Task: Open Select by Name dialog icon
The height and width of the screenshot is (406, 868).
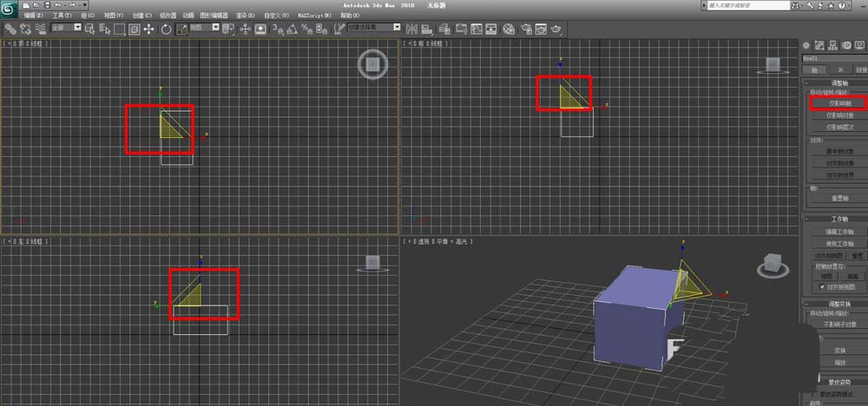Action: [105, 29]
